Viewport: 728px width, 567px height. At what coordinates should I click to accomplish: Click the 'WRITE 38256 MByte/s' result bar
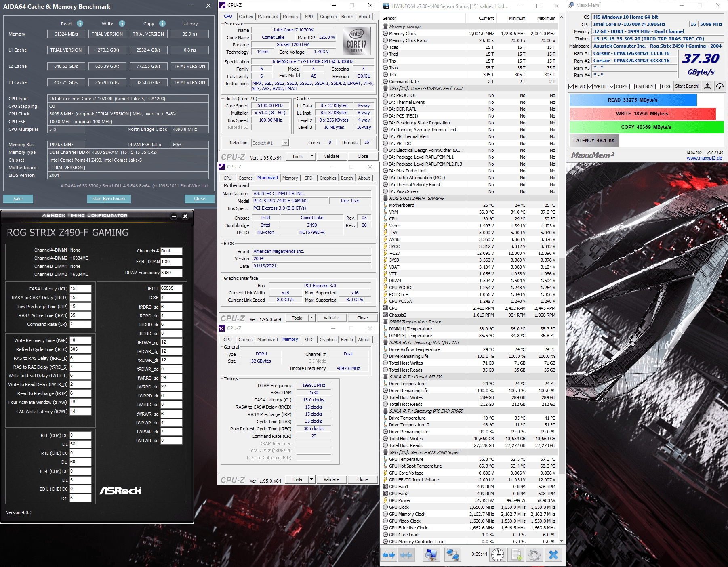pyautogui.click(x=642, y=114)
